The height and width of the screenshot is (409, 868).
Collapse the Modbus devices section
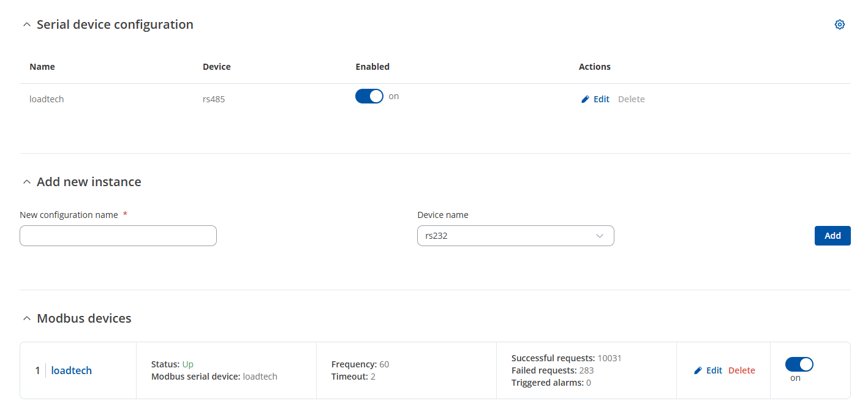26,318
